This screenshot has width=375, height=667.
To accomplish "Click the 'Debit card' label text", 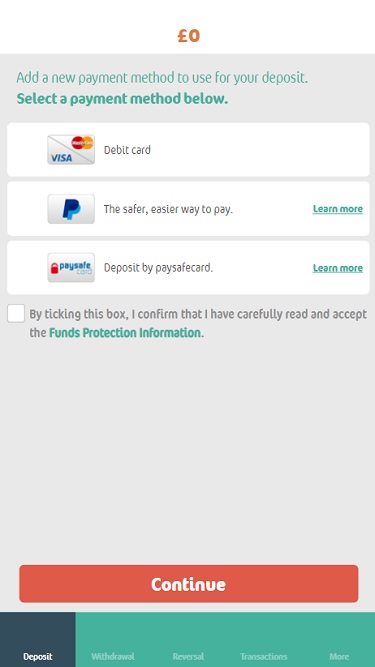I will coord(127,150).
